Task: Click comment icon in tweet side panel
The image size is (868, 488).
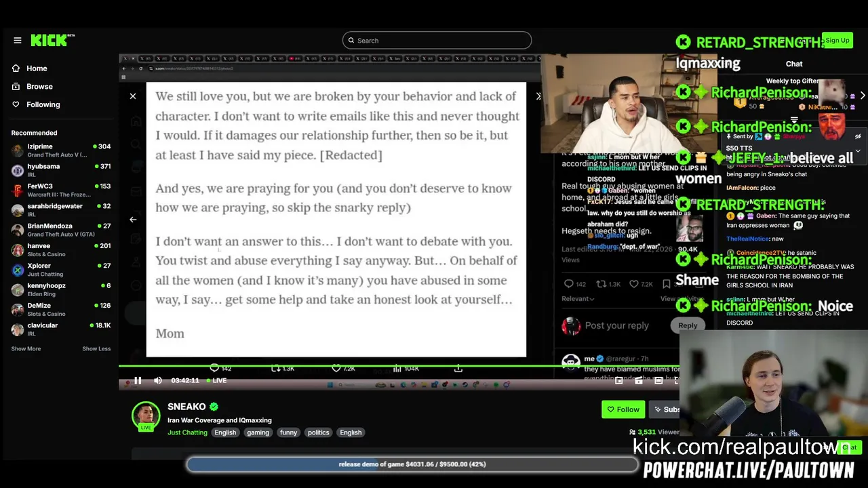Action: click(x=569, y=284)
